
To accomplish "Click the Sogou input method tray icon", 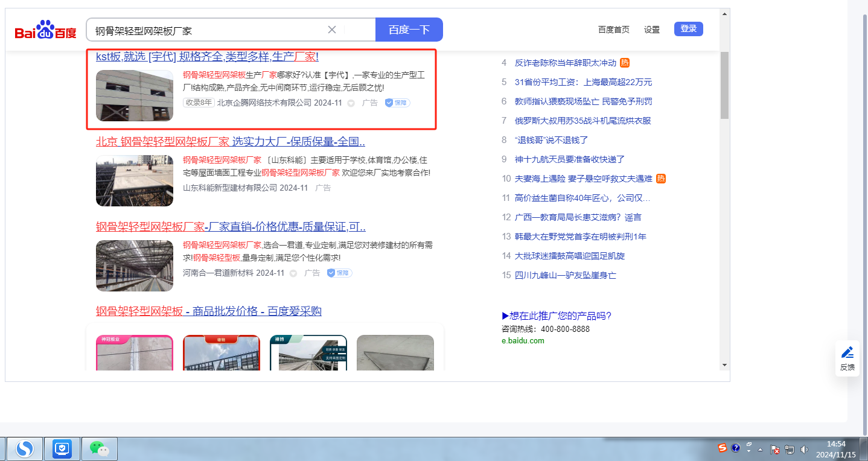I will tap(723, 448).
